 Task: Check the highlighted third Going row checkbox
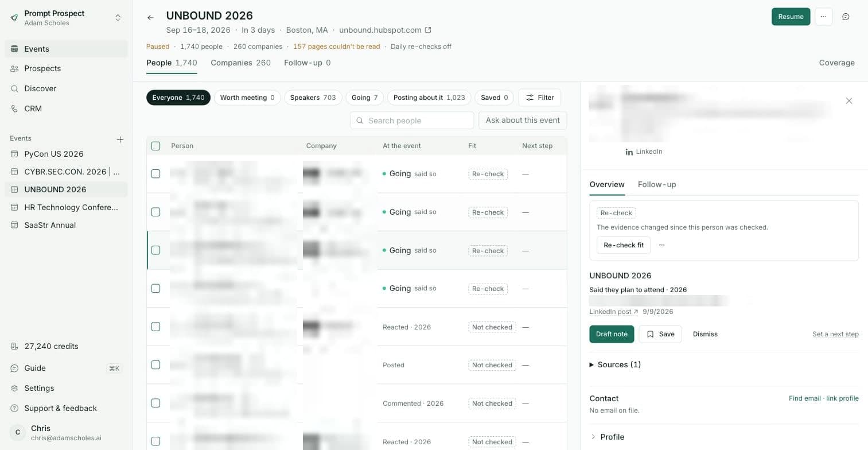[155, 250]
